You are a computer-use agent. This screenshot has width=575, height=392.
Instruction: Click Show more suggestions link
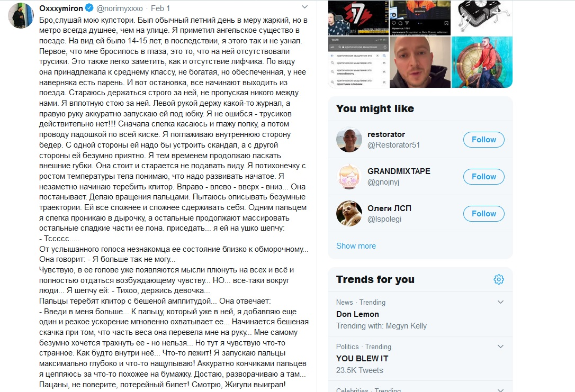pos(356,246)
